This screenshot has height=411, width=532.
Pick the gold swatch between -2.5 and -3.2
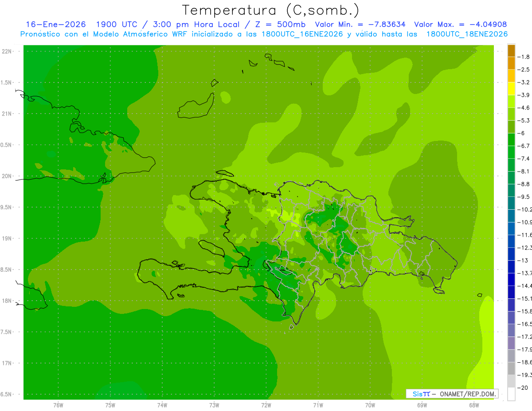(x=511, y=76)
